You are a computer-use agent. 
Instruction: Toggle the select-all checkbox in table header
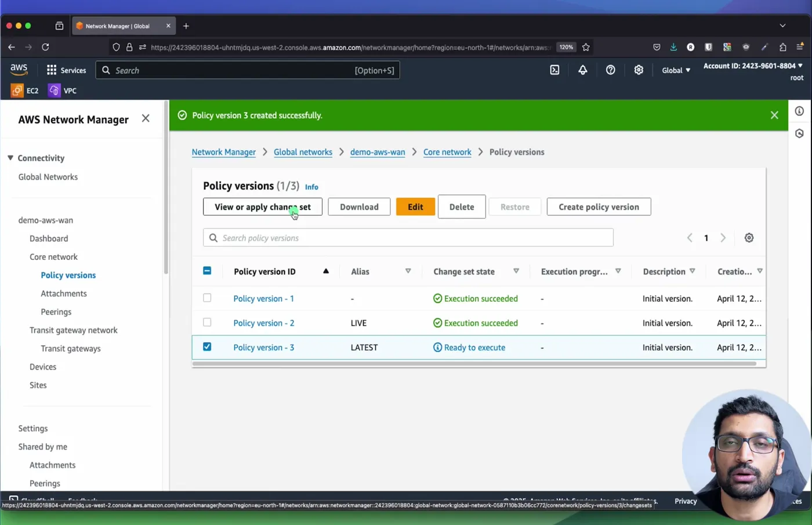pyautogui.click(x=207, y=271)
